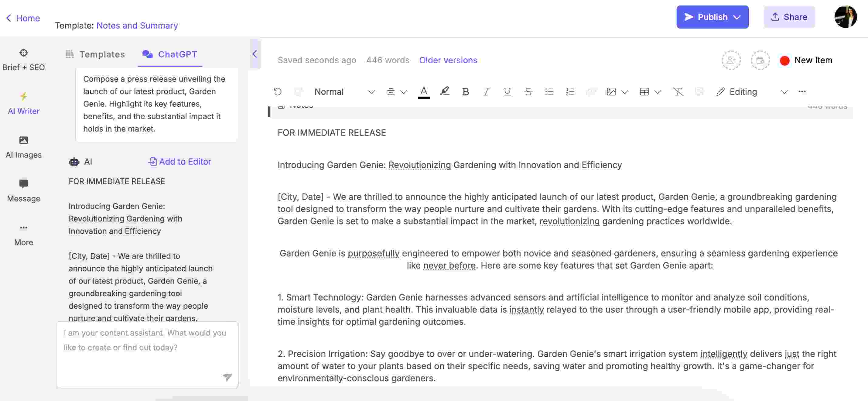This screenshot has height=401, width=868.
Task: Toggle numbered list
Action: pyautogui.click(x=570, y=92)
